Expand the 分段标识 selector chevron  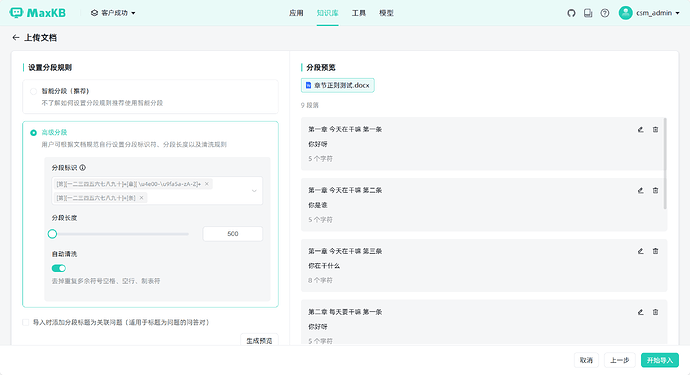point(254,191)
